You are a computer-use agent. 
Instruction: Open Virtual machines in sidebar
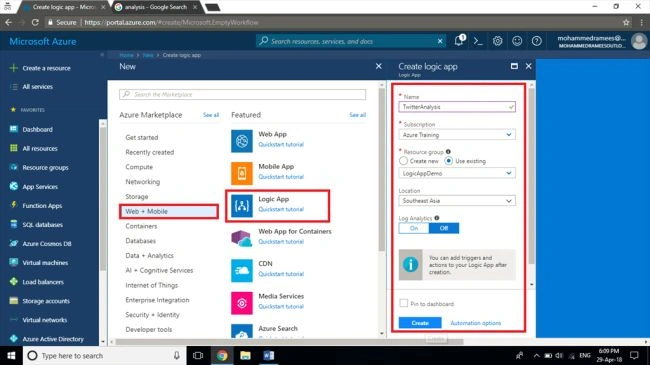pos(45,263)
